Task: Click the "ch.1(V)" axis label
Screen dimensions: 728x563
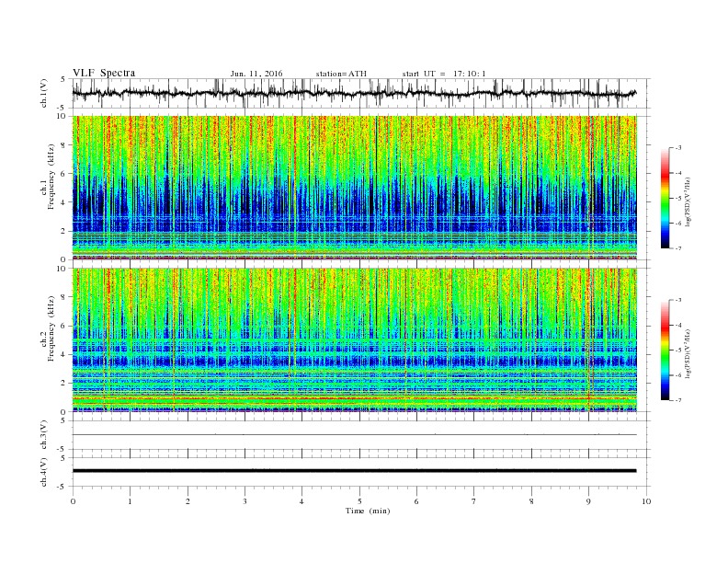Action: pos(44,93)
